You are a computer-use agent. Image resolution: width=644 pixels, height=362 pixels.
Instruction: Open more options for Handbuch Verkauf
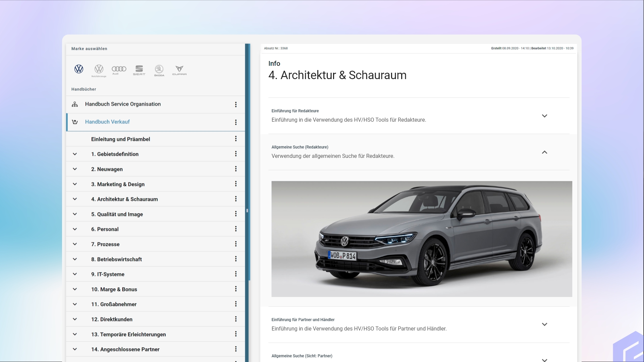(236, 122)
